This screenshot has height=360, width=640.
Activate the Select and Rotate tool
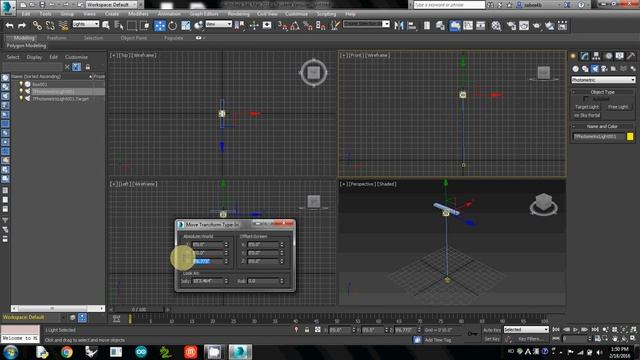click(x=173, y=26)
